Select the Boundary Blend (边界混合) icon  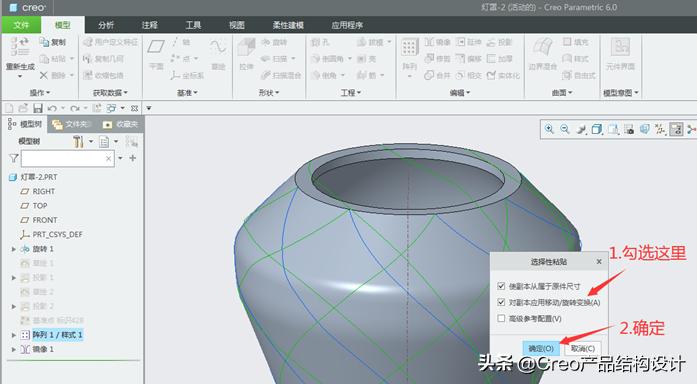(542, 47)
